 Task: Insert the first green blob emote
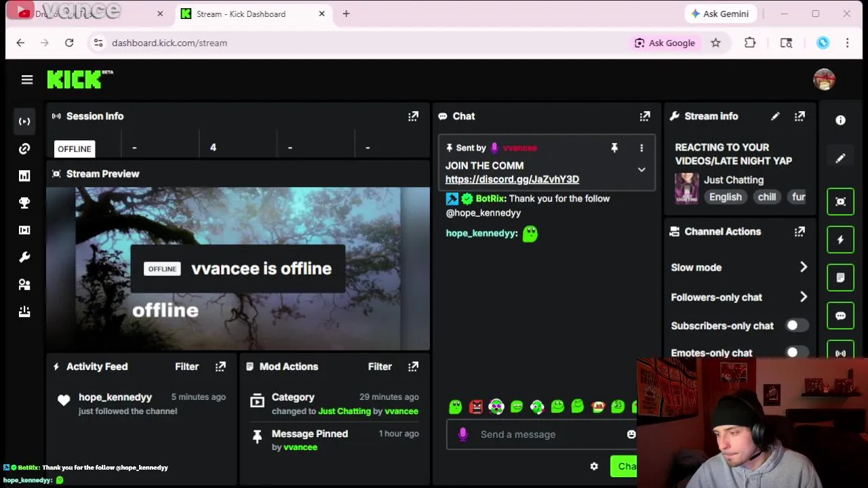coord(456,407)
